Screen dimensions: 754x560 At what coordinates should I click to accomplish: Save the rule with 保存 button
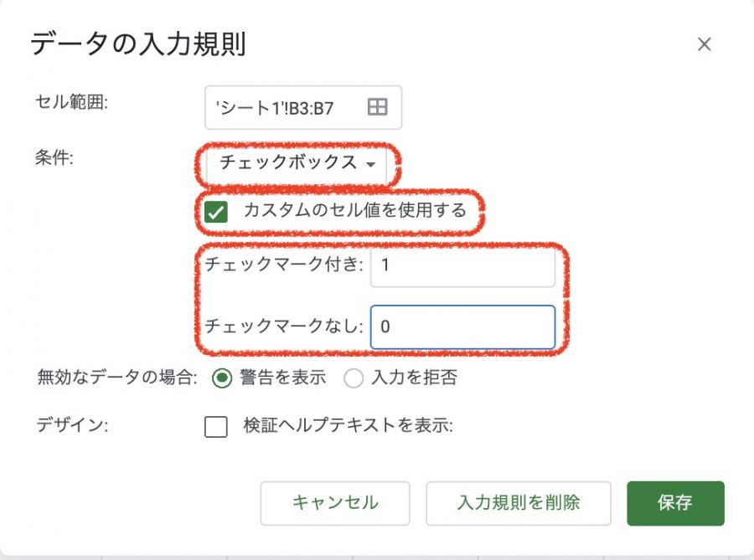coord(675,503)
